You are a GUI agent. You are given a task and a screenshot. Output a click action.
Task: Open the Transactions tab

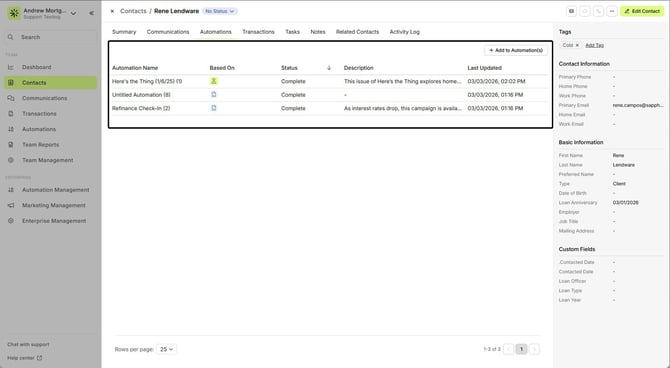click(x=259, y=32)
